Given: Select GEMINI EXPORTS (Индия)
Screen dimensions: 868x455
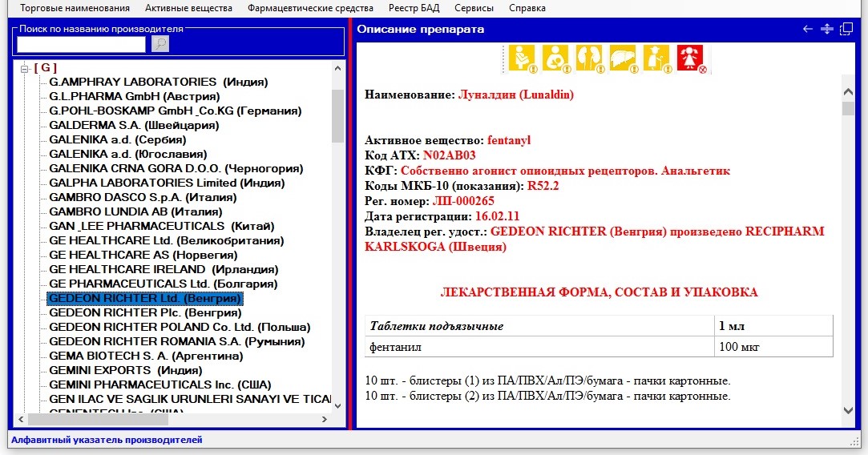Looking at the screenshot, I should 126,370.
